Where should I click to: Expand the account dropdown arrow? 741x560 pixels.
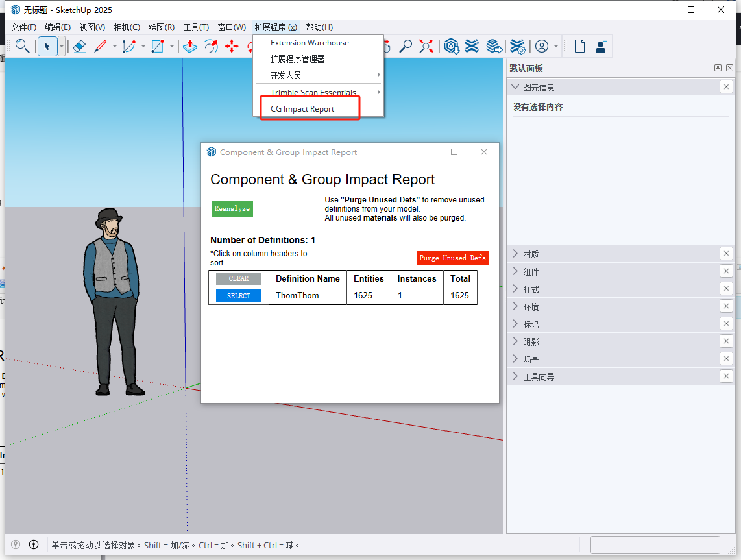click(555, 46)
